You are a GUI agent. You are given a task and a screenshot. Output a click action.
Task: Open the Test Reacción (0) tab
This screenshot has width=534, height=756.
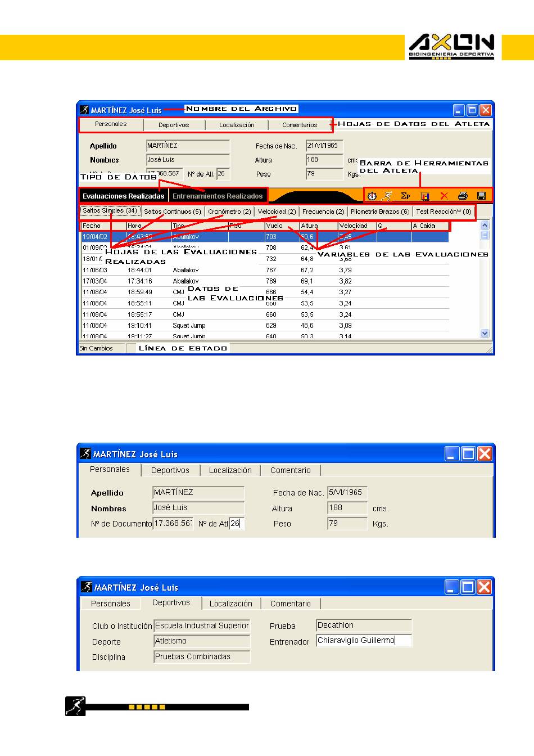(x=444, y=211)
